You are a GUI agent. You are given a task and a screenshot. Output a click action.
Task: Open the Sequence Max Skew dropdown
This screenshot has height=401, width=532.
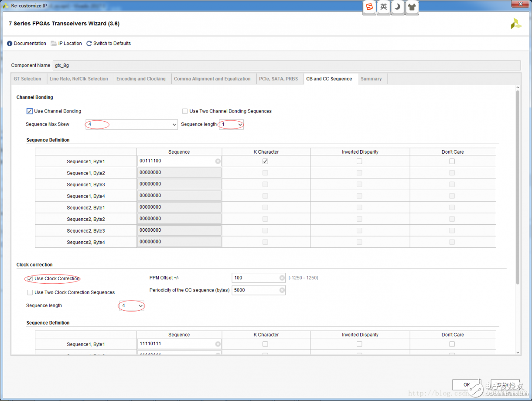pos(174,125)
